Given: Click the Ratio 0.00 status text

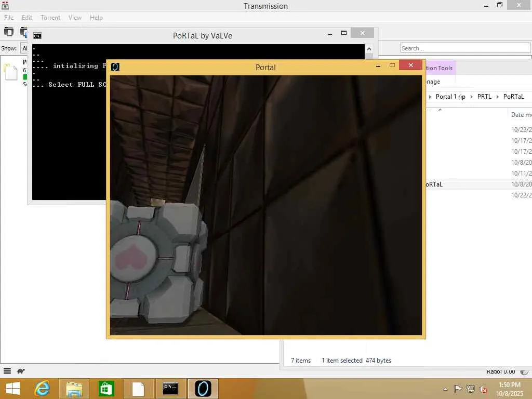Looking at the screenshot, I should [501, 372].
